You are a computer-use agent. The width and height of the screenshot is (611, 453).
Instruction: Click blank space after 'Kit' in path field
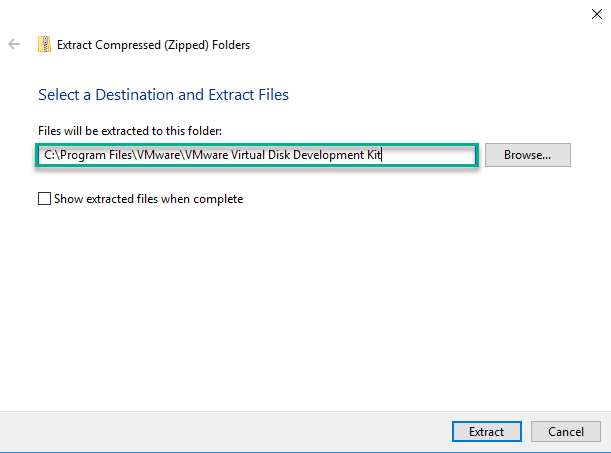click(x=429, y=155)
